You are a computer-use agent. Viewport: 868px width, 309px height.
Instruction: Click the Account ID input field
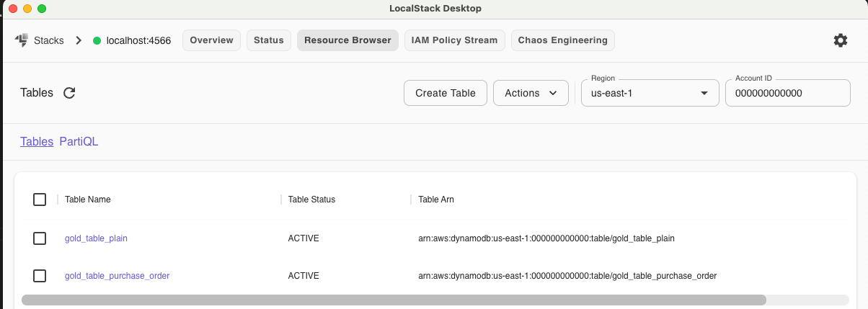[787, 93]
